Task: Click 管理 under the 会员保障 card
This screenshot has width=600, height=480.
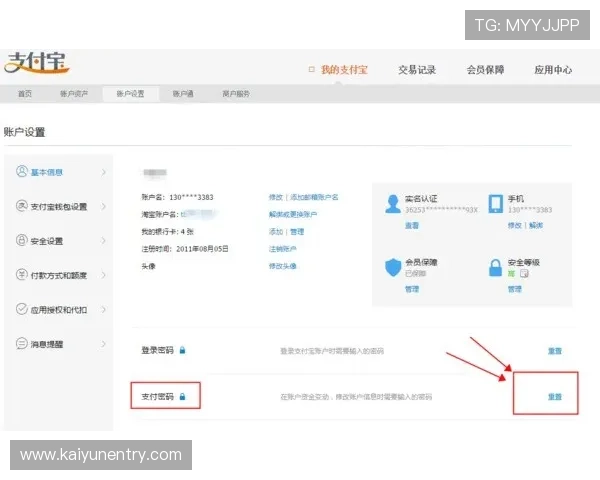Action: [x=412, y=289]
